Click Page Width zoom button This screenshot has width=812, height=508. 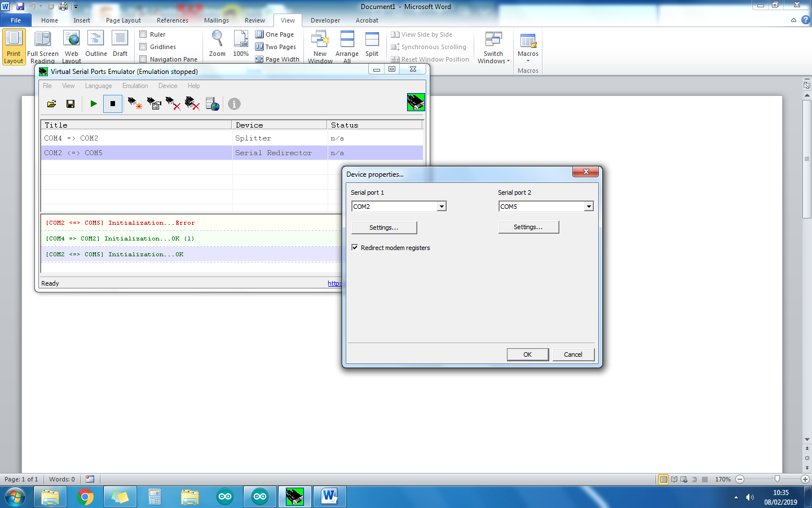click(277, 59)
